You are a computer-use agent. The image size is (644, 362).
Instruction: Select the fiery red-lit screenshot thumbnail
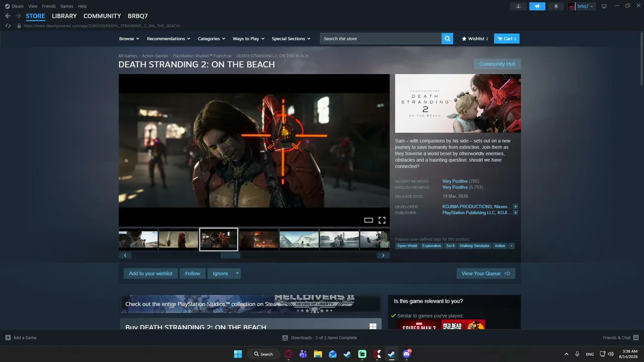tap(259, 240)
